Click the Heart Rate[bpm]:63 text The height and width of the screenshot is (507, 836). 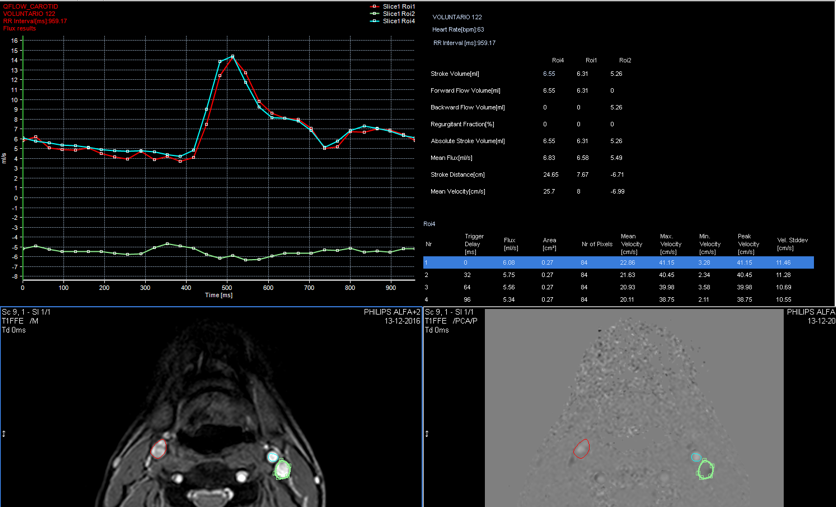[x=459, y=30]
